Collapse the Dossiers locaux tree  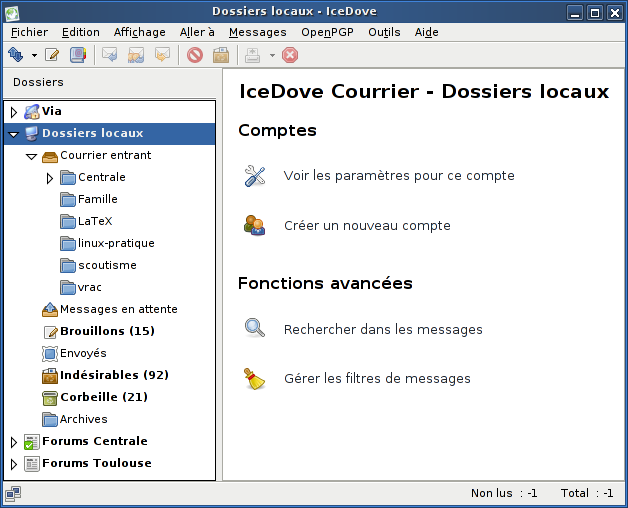tap(14, 135)
